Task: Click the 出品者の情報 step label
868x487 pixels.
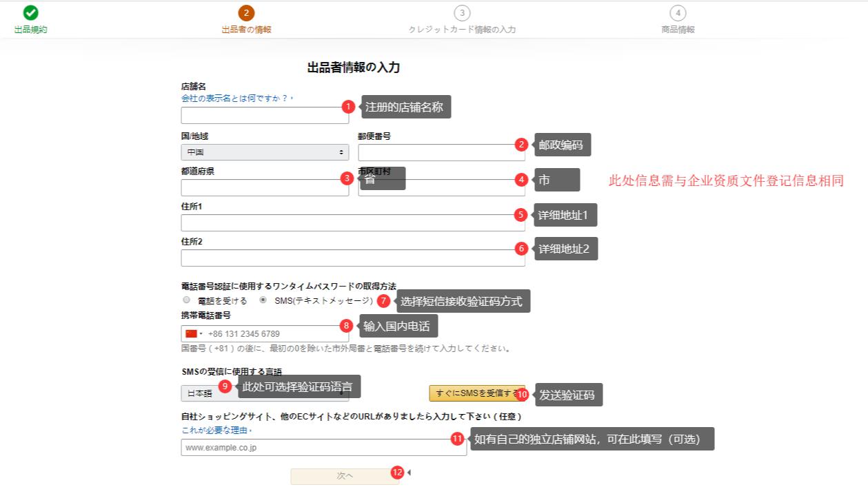Action: (x=246, y=30)
